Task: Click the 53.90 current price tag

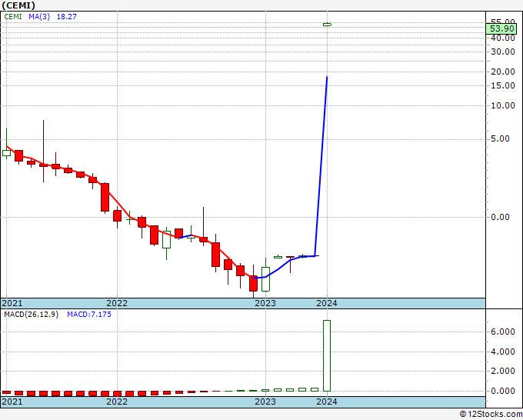Action: (x=501, y=28)
